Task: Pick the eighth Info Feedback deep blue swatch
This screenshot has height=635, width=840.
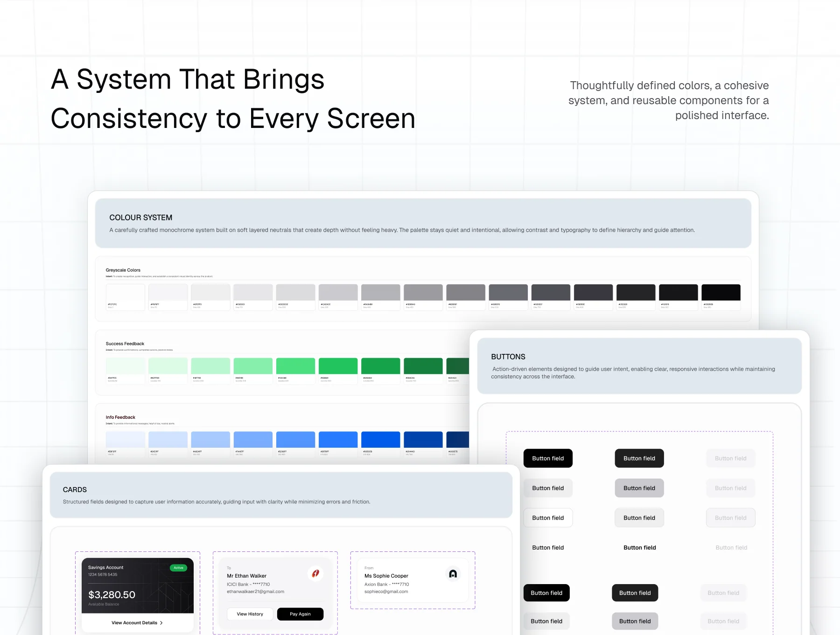Action: pos(423,444)
